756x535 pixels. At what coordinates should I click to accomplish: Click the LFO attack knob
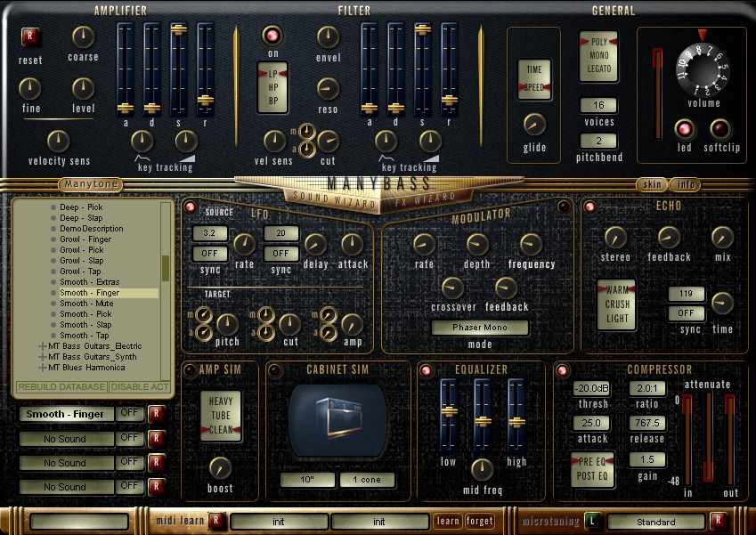click(352, 245)
